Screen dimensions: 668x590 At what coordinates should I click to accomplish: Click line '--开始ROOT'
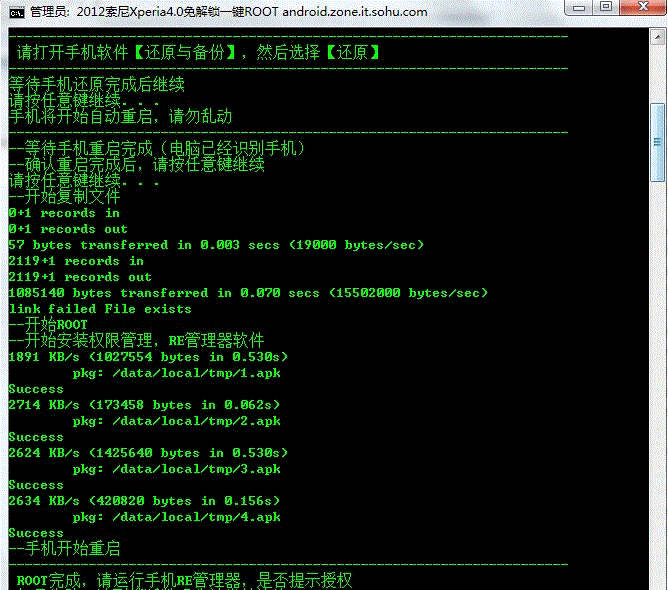tap(48, 325)
